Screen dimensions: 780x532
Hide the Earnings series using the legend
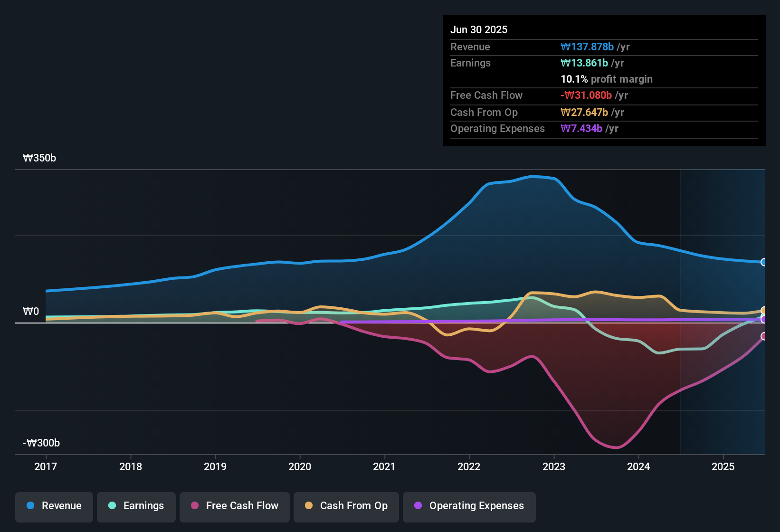(136, 506)
